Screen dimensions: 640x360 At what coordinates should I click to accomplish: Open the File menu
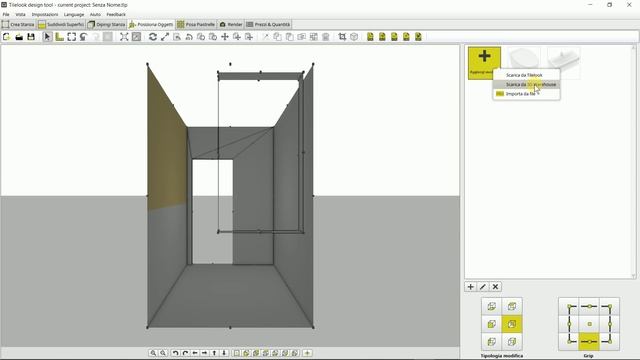6,14
